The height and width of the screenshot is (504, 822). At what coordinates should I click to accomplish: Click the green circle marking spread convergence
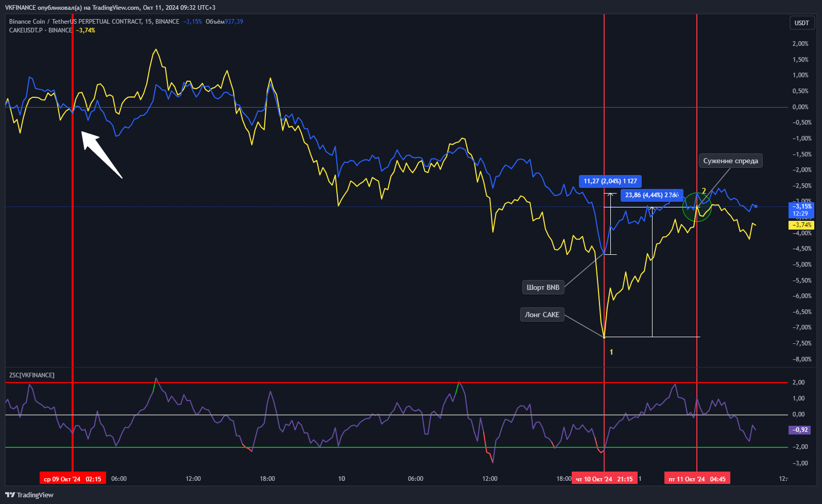coord(697,207)
